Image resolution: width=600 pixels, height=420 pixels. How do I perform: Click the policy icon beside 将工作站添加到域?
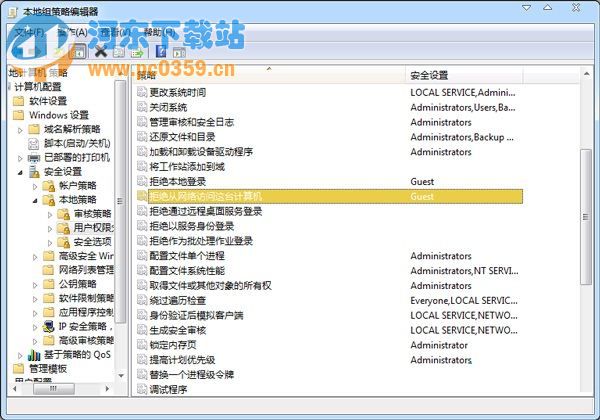[x=142, y=167]
